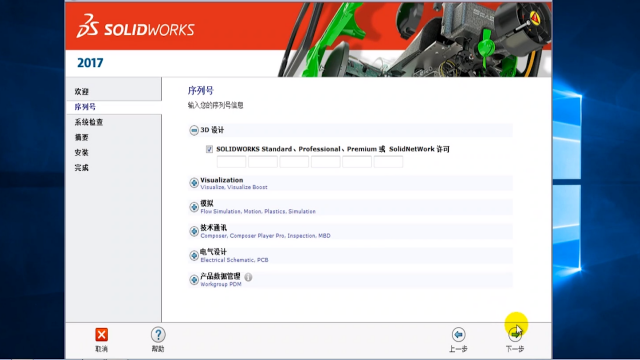Viewport: 640px width, 360px height.
Task: Expand the Visualization section
Action: coord(194,183)
